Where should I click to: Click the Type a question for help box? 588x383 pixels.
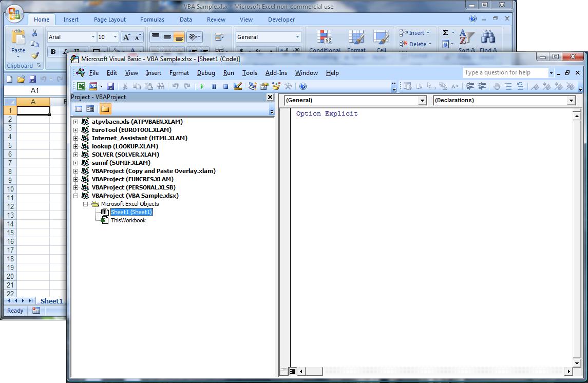click(x=505, y=72)
